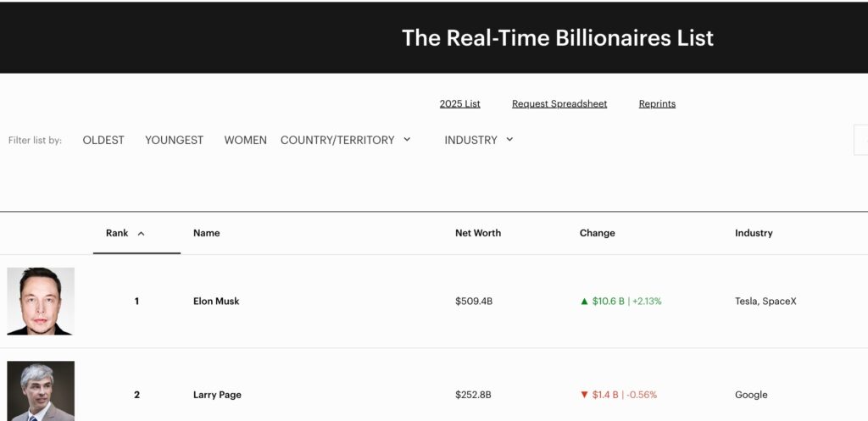The height and width of the screenshot is (421, 868).
Task: Click the Elon Musk name
Action: click(x=216, y=301)
